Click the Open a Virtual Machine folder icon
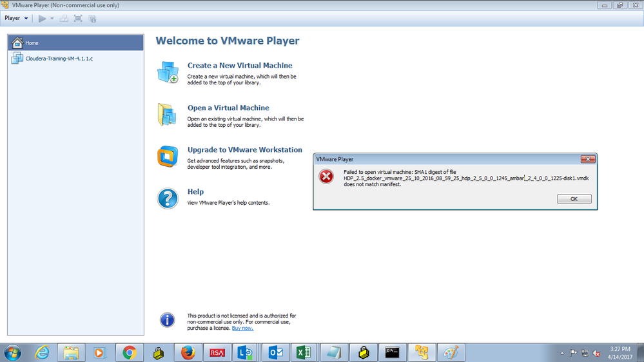This screenshot has height=362, width=644. point(167,115)
